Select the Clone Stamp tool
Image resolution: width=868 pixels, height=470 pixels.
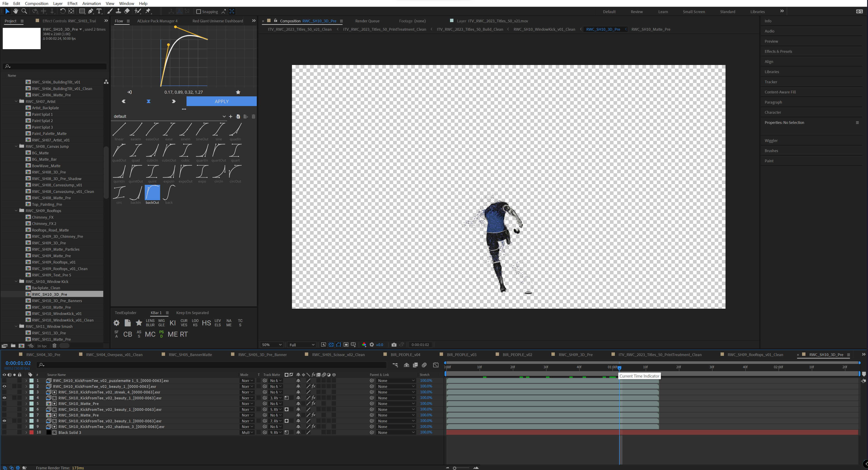click(x=118, y=11)
